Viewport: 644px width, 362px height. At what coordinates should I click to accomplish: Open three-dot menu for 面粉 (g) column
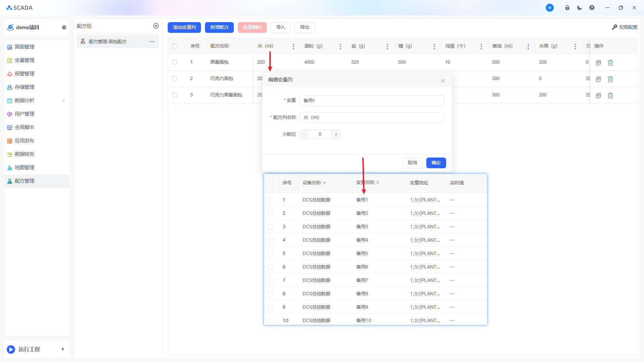coord(340,47)
